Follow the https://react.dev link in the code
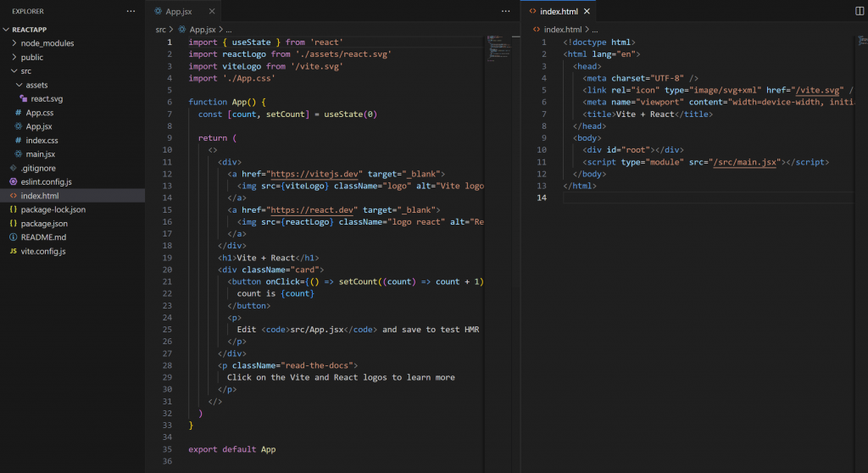868x473 pixels. [x=312, y=210]
